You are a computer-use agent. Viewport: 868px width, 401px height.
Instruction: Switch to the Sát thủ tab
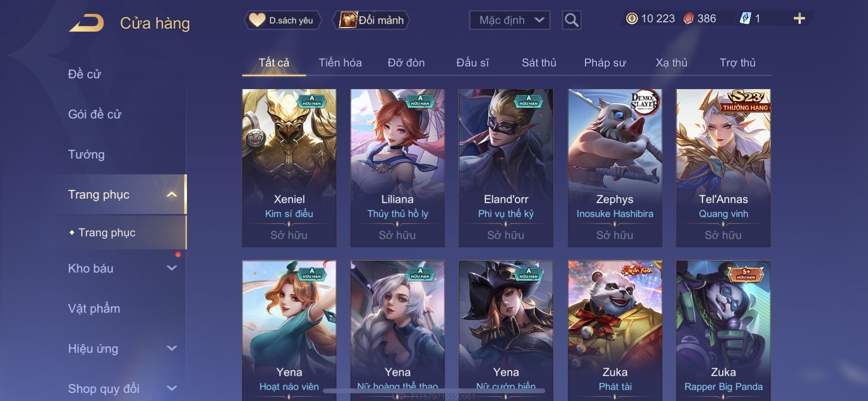tap(539, 62)
